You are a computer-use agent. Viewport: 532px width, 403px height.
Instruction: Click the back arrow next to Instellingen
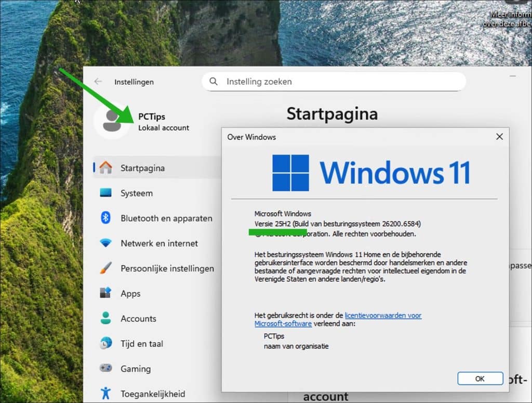[98, 82]
